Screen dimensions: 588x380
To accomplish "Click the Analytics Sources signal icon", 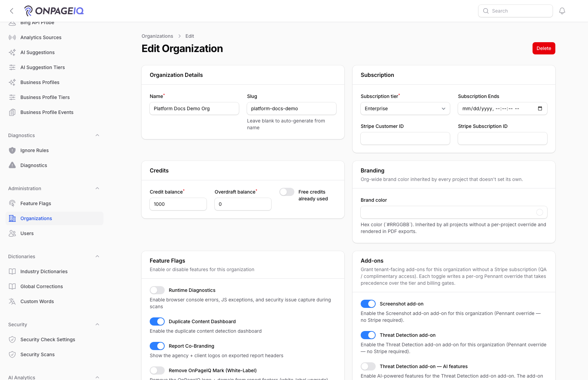I will (12, 37).
